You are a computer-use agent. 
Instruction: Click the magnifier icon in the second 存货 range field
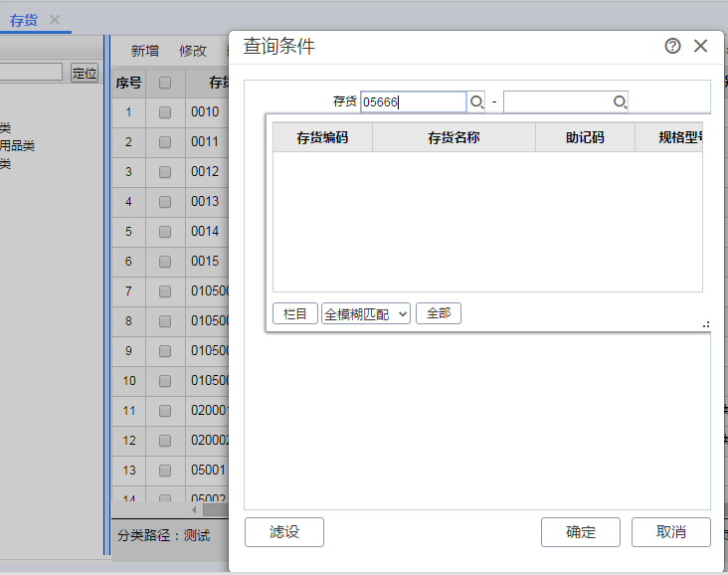[620, 101]
